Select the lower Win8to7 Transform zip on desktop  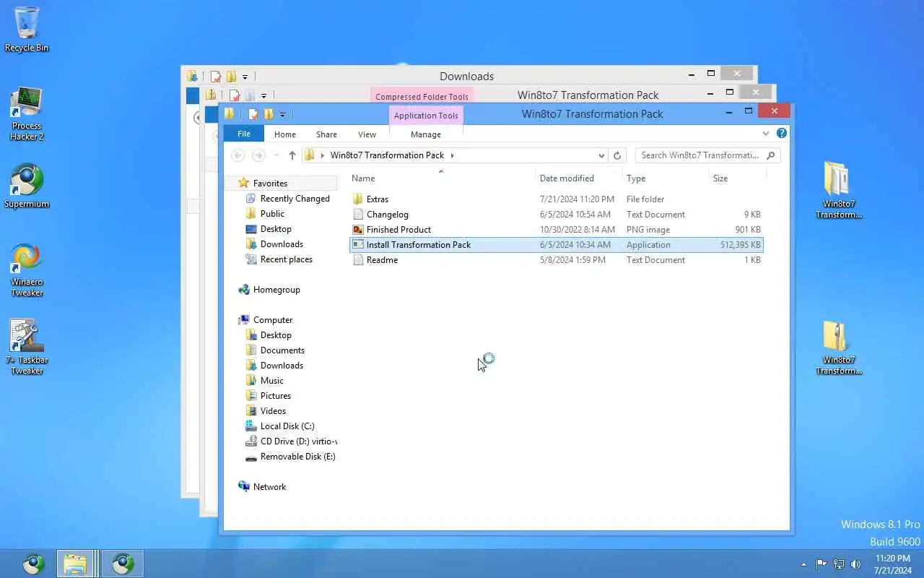tap(839, 348)
